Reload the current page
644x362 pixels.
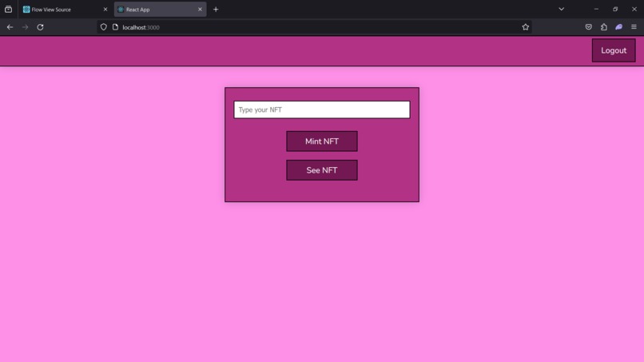tap(40, 27)
